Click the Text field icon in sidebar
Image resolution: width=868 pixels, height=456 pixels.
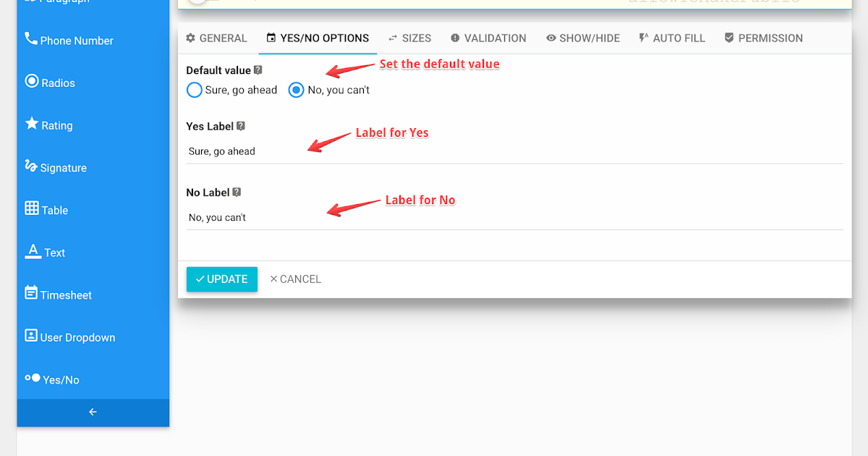[32, 251]
